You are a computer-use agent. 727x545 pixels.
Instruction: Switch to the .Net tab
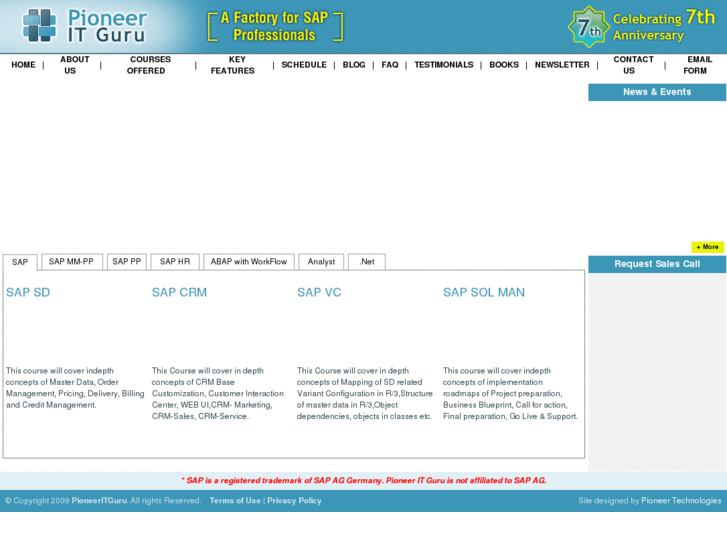pos(367,262)
